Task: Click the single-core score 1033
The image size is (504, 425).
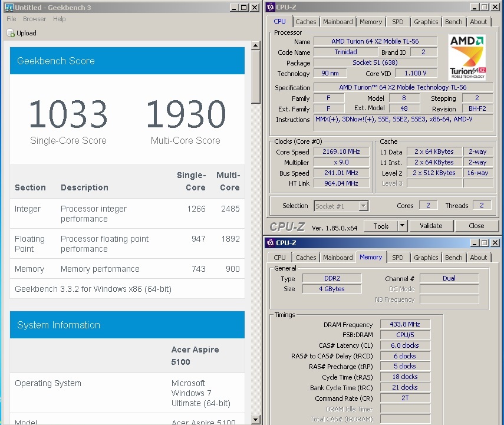Action: (x=68, y=114)
